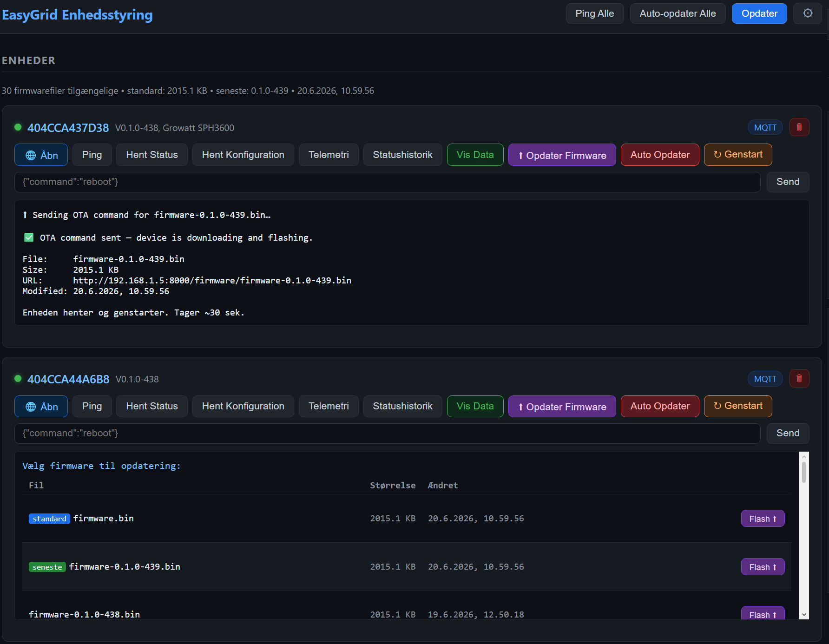Click online status dot of 404CCA437D38
Viewport: 829px width, 644px height.
[x=18, y=127]
